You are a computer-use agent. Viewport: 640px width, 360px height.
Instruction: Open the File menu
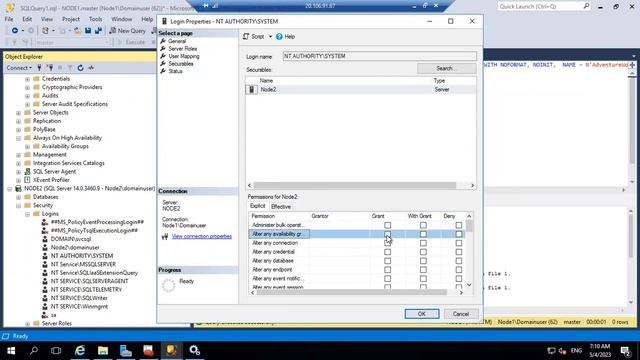(x=9, y=19)
